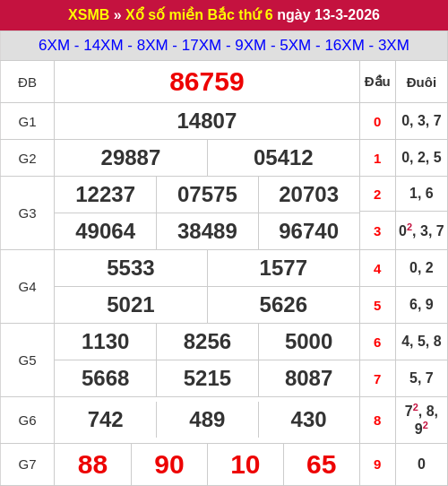The height and width of the screenshot is (486, 448).
Task: Select the G5 number 5000
Action: click(308, 342)
